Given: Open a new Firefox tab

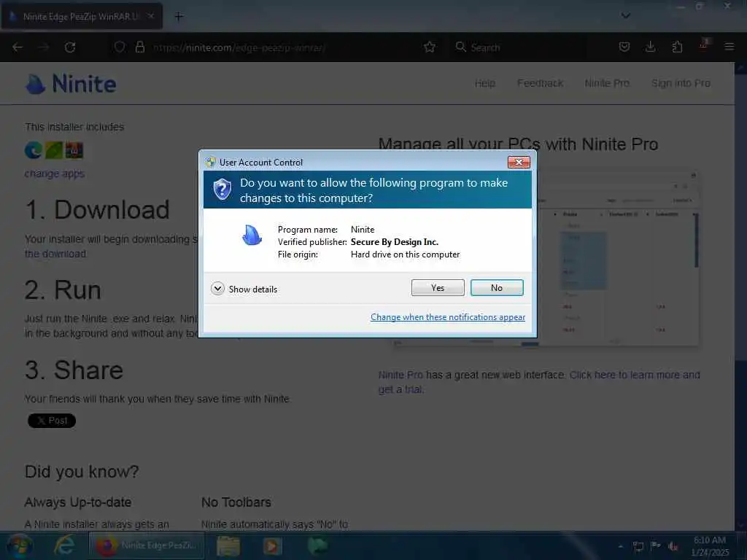Looking at the screenshot, I should point(179,17).
